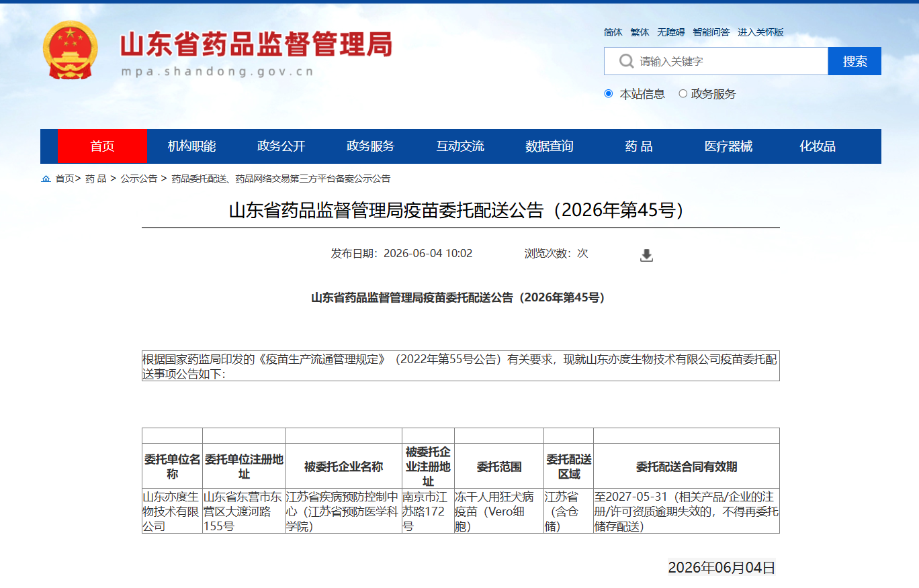919x588 pixels.
Task: Open the 政务公开 menu
Action: coord(281,146)
